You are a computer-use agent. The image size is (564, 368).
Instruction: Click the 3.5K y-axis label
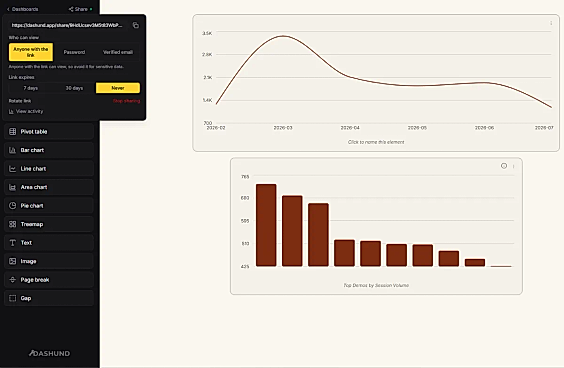pos(207,33)
